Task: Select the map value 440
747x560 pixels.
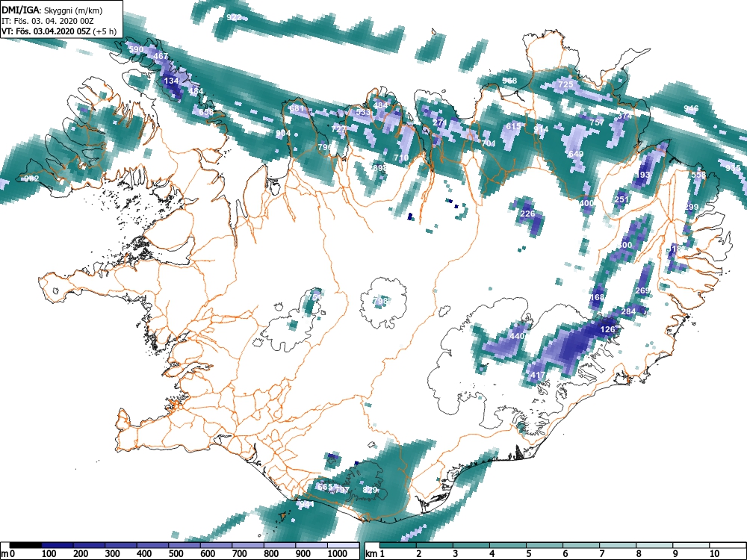Action: tap(517, 336)
